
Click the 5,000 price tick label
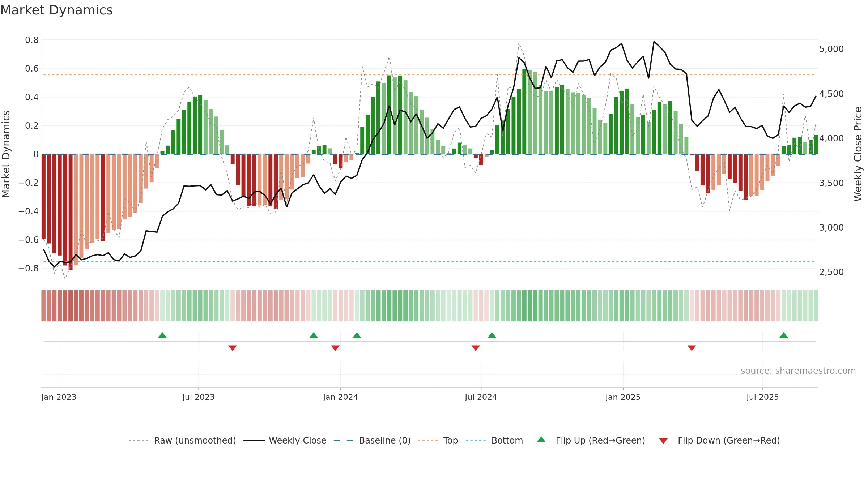(x=831, y=49)
